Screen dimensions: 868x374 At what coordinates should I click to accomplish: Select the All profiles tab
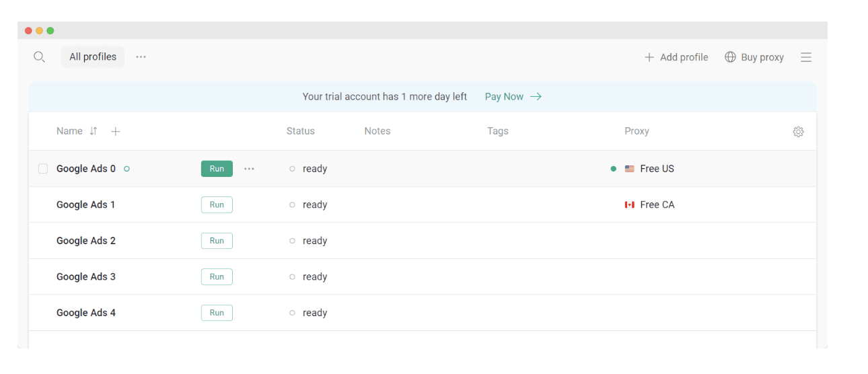93,57
